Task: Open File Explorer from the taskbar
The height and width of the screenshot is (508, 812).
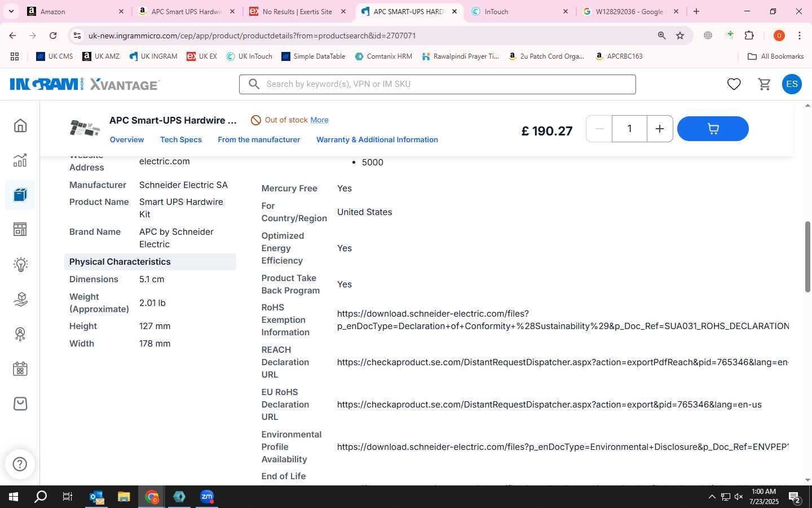Action: pyautogui.click(x=124, y=497)
